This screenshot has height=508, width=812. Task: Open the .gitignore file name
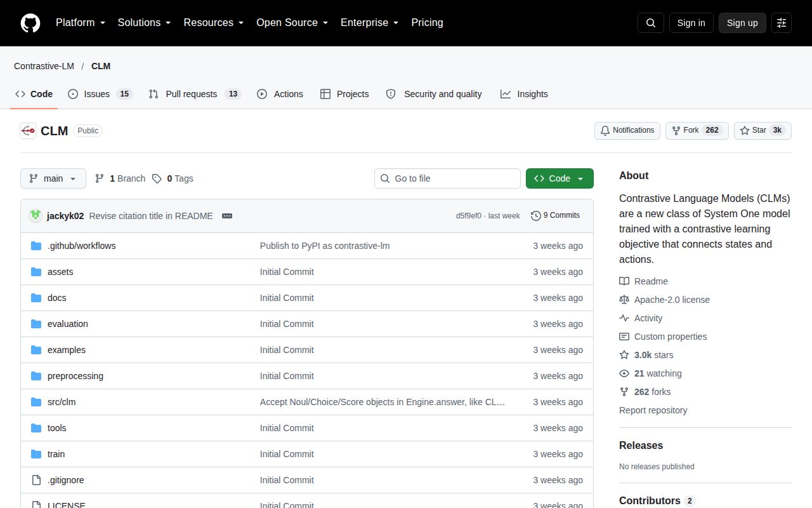point(66,480)
